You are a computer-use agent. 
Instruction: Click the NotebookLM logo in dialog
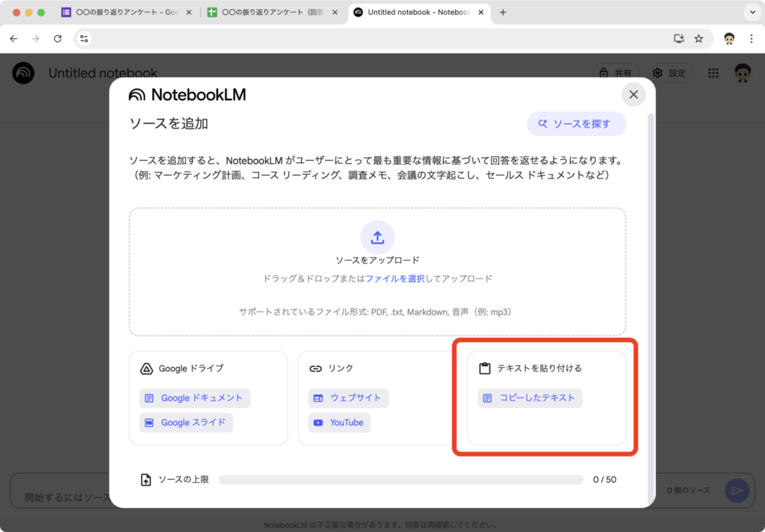click(x=188, y=95)
